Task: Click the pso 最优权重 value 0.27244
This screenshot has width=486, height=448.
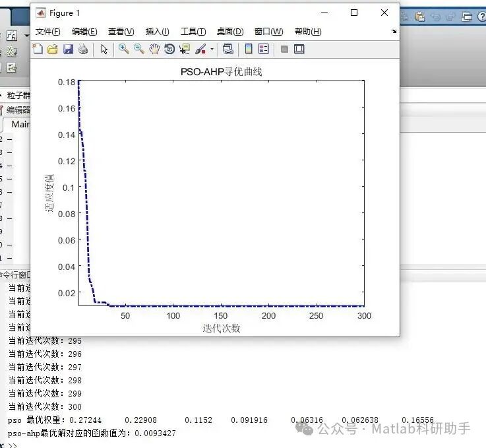Action: (x=85, y=420)
